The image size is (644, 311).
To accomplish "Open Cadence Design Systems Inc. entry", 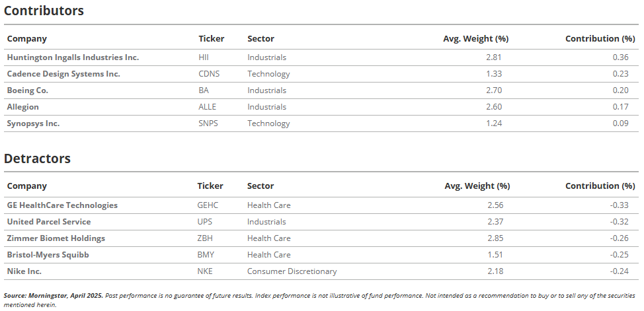I will click(x=63, y=74).
